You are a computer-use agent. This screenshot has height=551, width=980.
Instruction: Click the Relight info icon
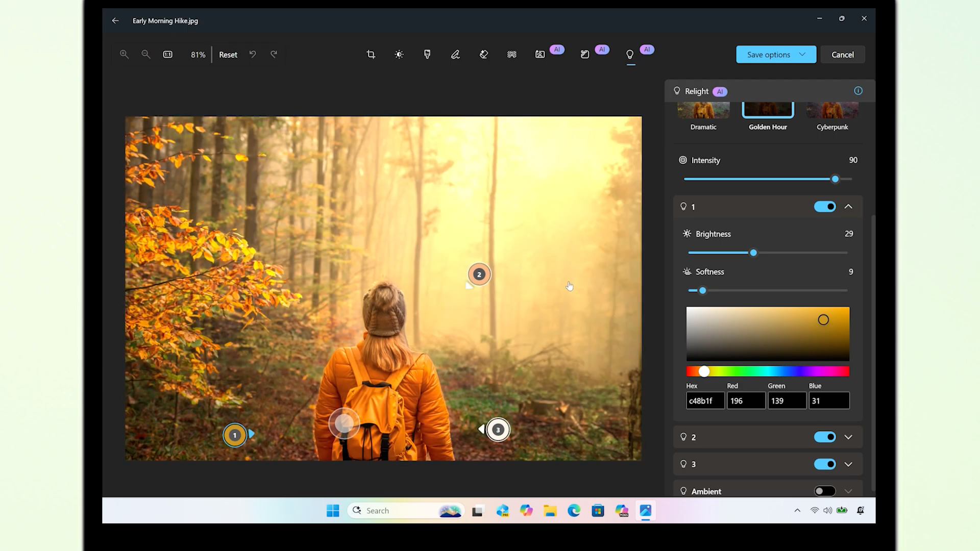(858, 91)
